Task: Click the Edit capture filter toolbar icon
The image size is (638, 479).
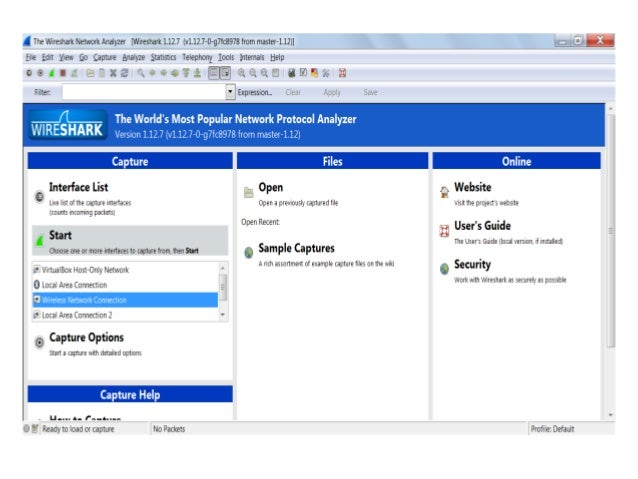Action: coord(292,73)
